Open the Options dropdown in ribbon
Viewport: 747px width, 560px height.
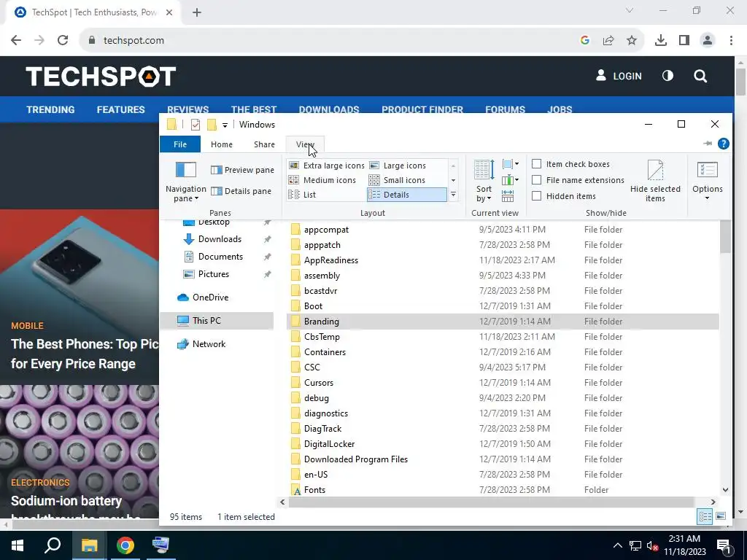pos(708,182)
